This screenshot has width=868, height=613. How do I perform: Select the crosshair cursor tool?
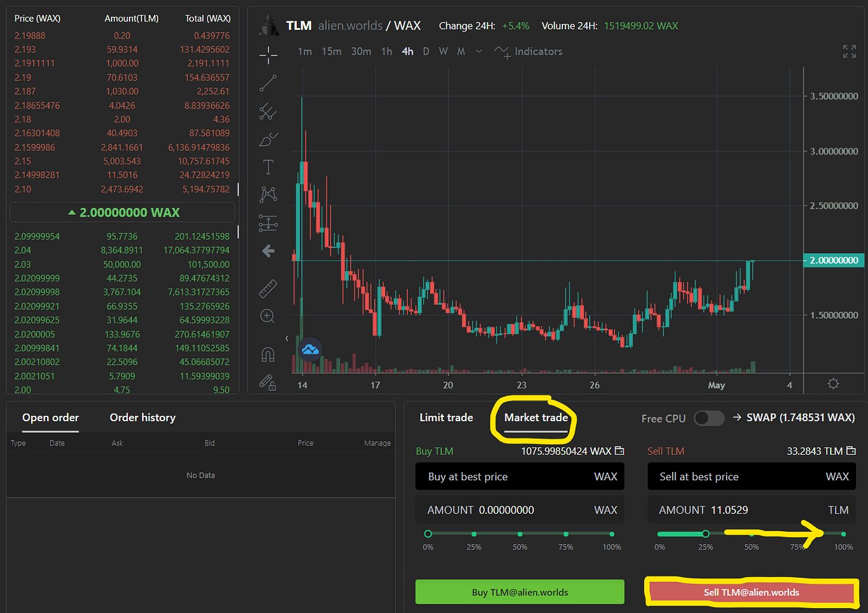[x=268, y=55]
